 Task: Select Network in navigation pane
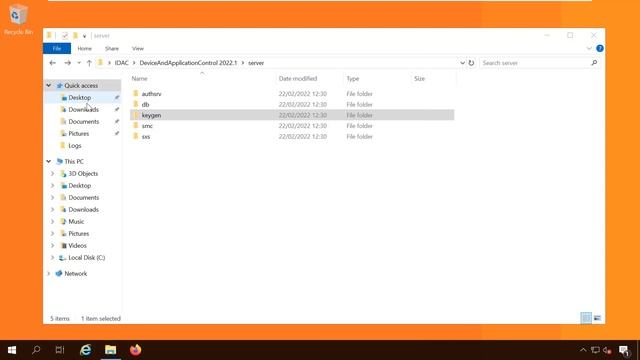tap(76, 273)
